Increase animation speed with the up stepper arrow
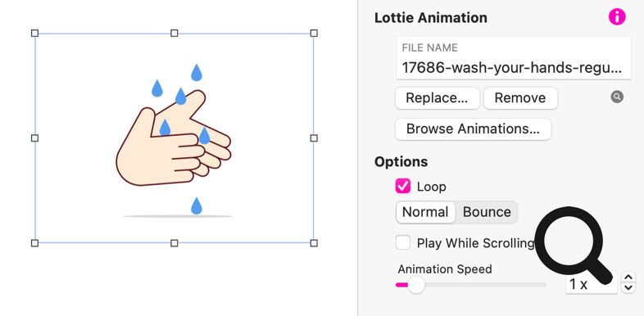The width and height of the screenshot is (644, 316). (x=628, y=278)
